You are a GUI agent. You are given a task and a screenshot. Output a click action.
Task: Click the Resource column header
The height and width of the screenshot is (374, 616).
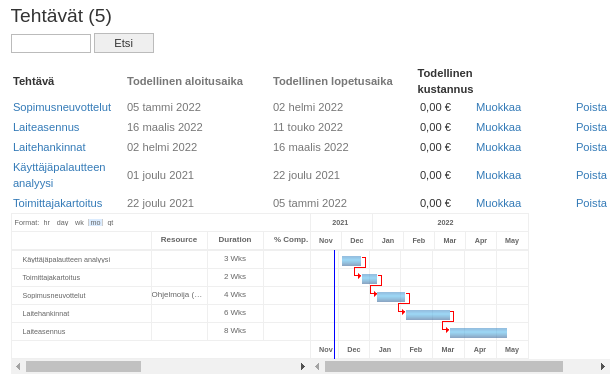[179, 240]
